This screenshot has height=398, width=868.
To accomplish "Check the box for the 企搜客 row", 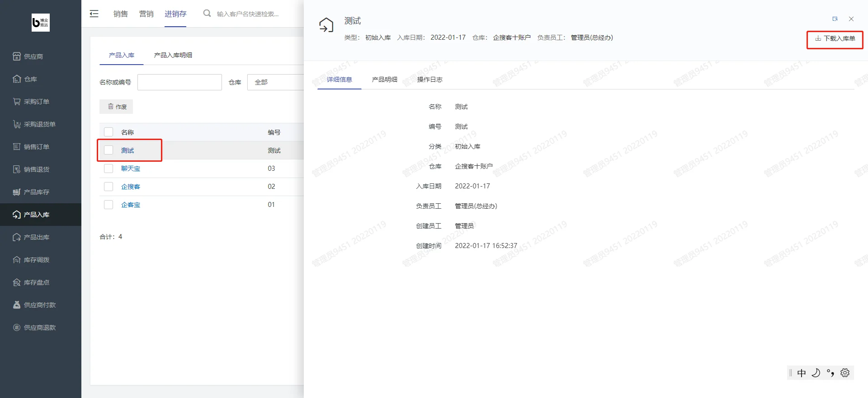I will (x=108, y=186).
